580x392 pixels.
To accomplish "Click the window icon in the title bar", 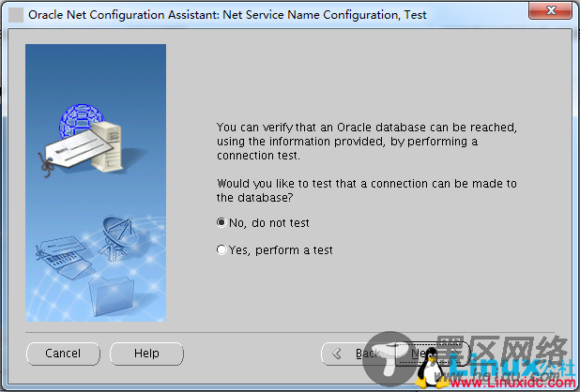I will coord(16,15).
